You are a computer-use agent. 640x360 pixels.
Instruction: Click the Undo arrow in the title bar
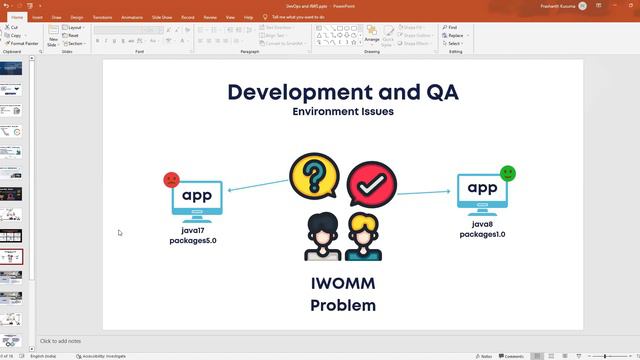pyautogui.click(x=6, y=6)
